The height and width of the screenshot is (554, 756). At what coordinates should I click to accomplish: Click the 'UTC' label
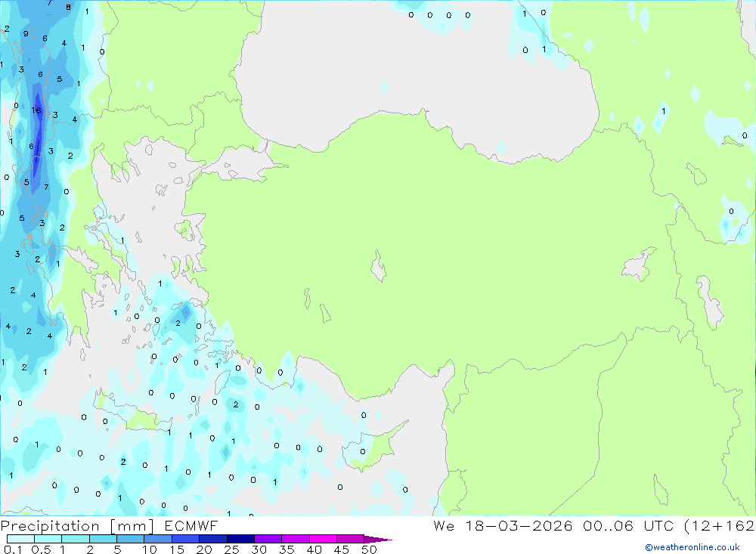coord(658,525)
